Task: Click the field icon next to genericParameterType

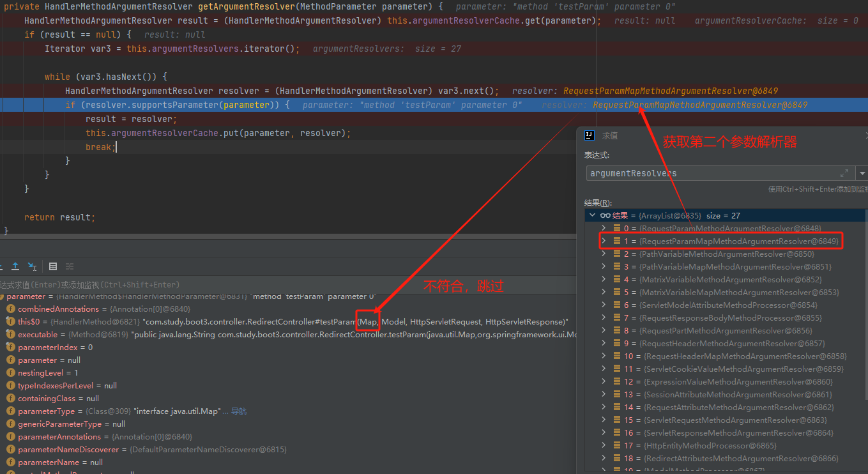Action: coord(10,424)
